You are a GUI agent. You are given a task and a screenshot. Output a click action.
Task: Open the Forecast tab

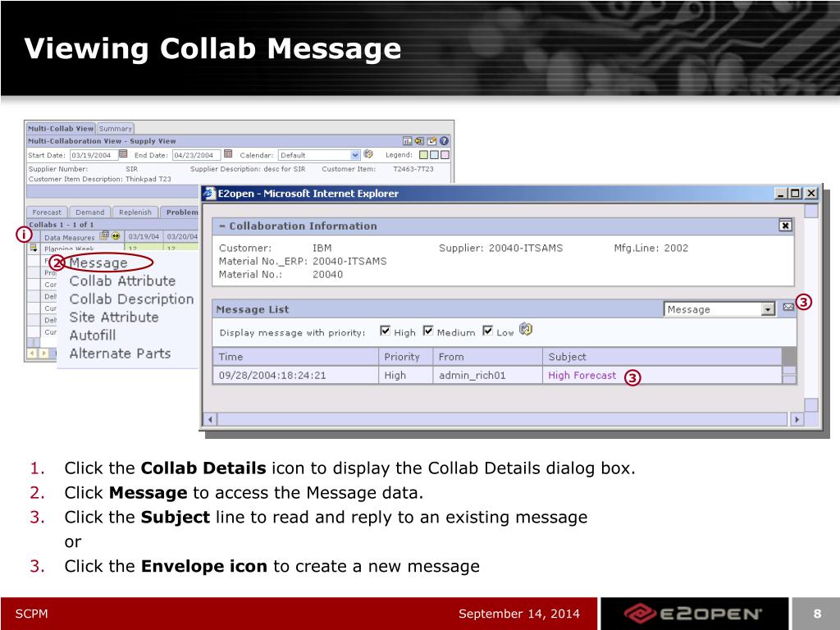pyautogui.click(x=47, y=212)
